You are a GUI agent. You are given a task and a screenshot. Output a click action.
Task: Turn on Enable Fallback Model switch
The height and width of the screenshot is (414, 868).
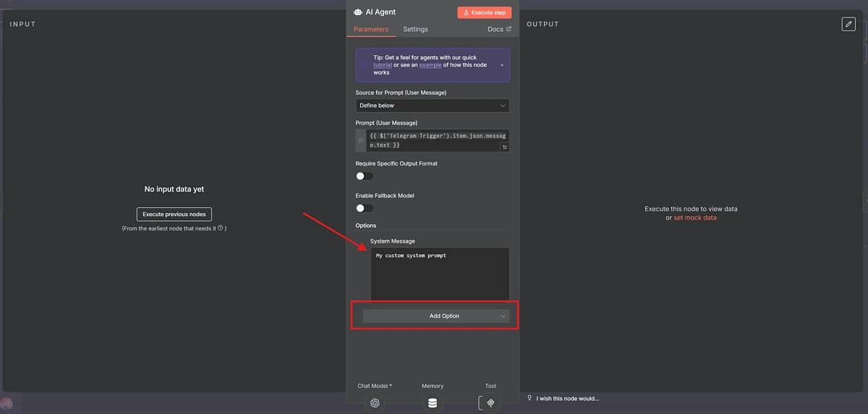tap(365, 208)
